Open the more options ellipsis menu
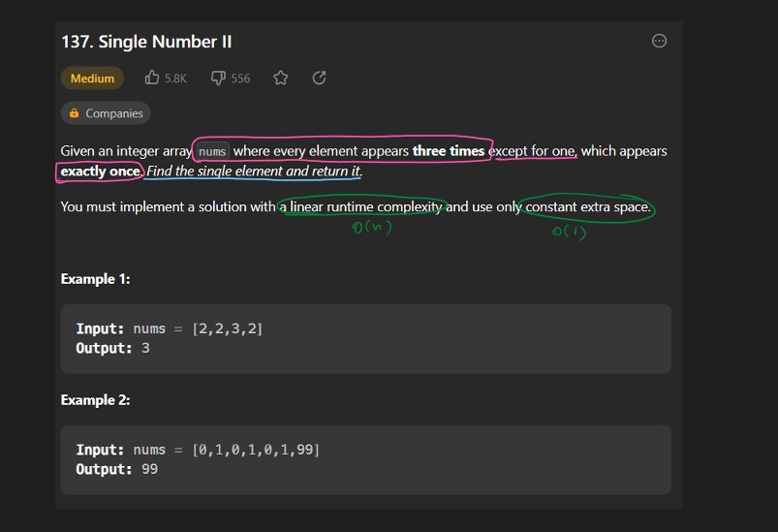 click(659, 41)
